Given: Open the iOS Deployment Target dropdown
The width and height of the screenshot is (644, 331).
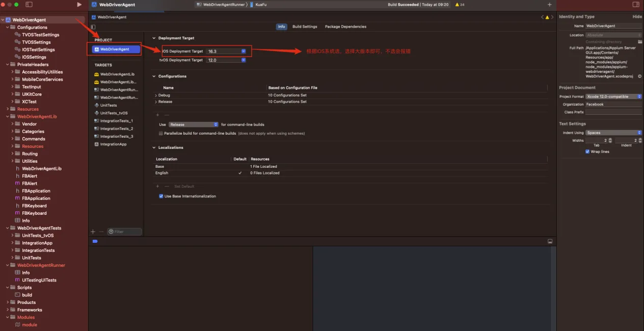Looking at the screenshot, I should point(244,52).
